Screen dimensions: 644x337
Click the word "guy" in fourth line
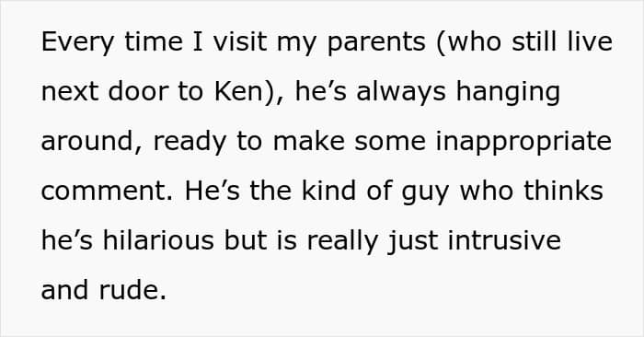(425, 192)
